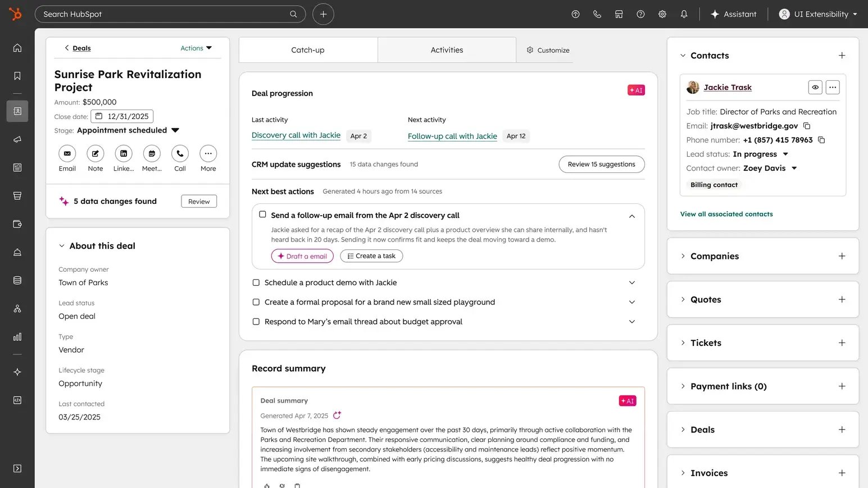The height and width of the screenshot is (488, 868).
Task: Open the Home icon in sidebar
Action: 17,48
